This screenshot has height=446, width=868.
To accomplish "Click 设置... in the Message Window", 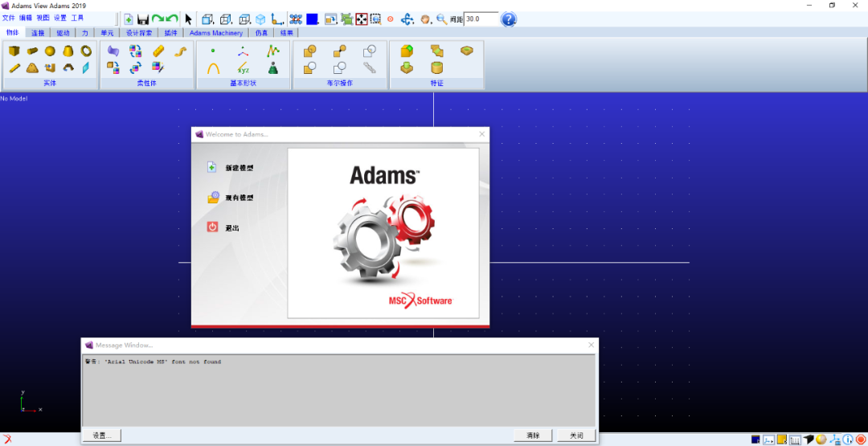I will click(x=102, y=436).
